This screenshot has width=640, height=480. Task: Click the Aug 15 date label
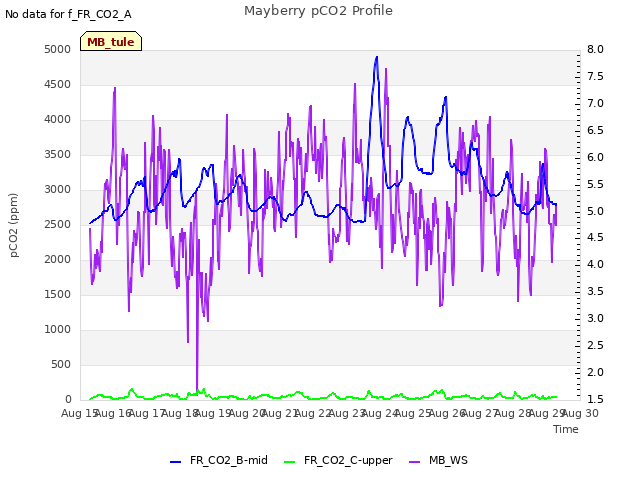point(79,413)
